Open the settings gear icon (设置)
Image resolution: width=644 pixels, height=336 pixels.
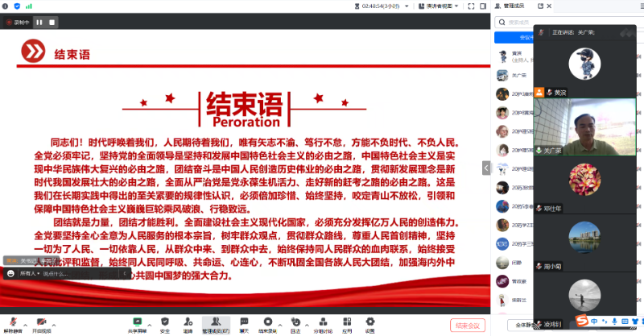pos(369,323)
